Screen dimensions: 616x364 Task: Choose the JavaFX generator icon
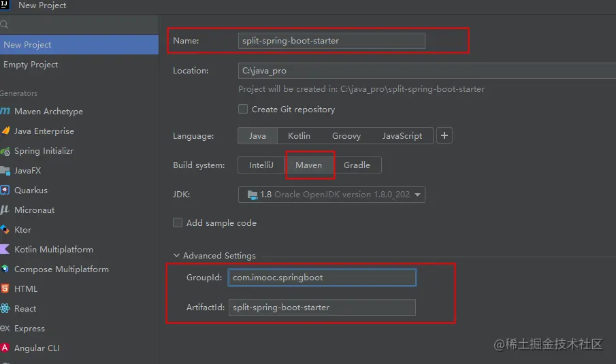[5, 171]
